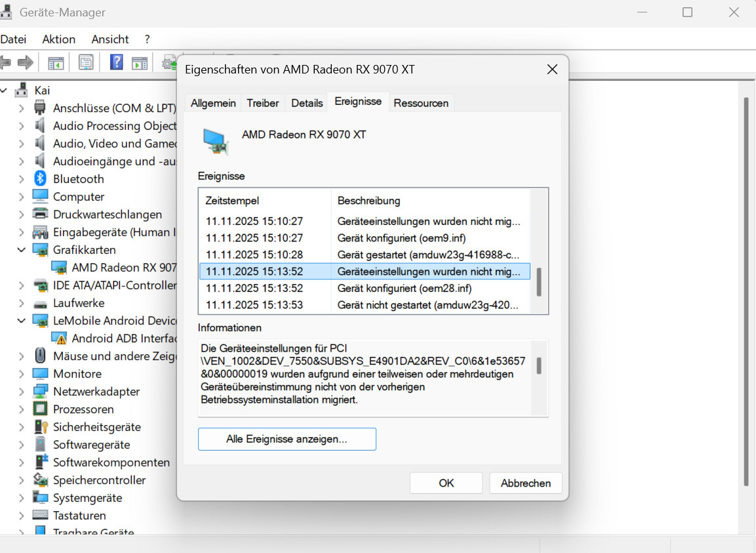Expand the Netzwerkadapter category chevron

pos(21,392)
